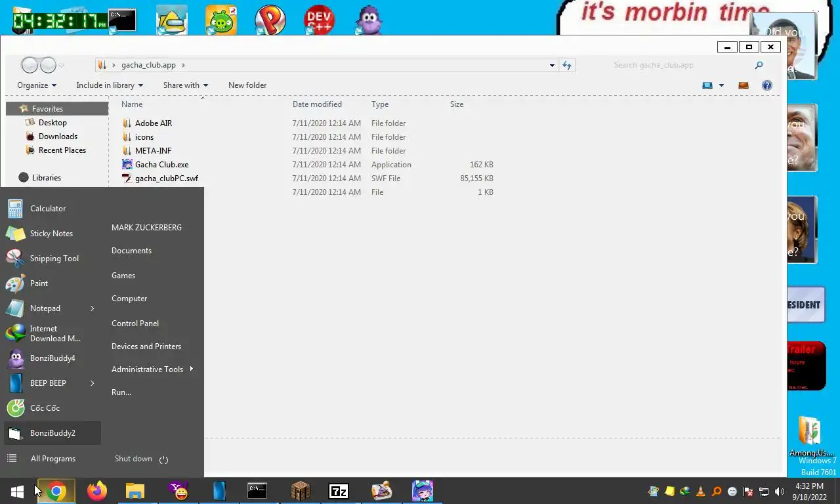The image size is (840, 504).
Task: Open Games from the Start menu
Action: pyautogui.click(x=123, y=276)
